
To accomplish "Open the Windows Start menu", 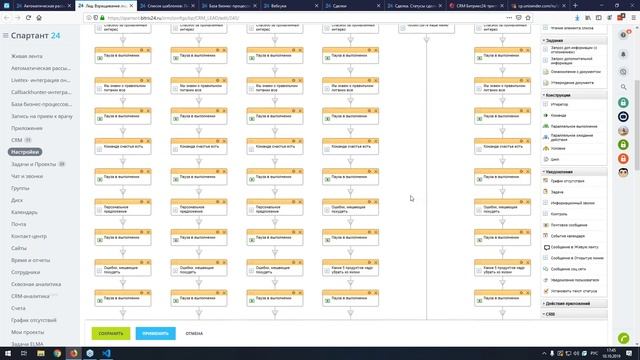I will tap(7, 353).
